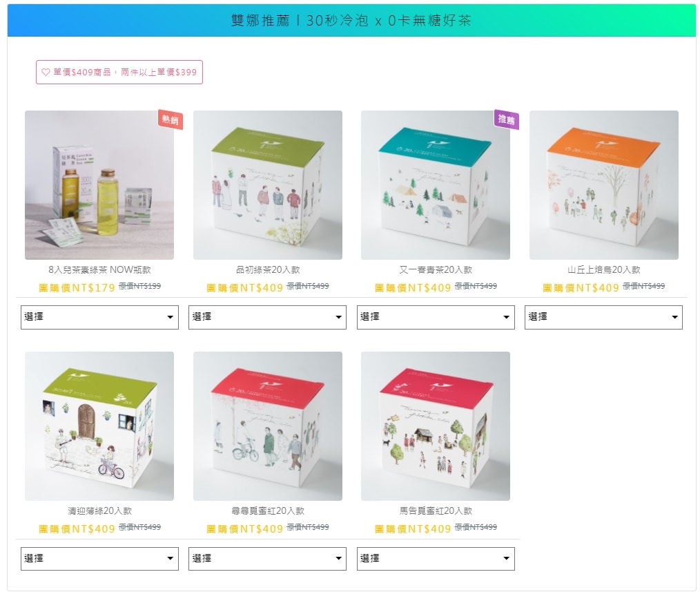This screenshot has width=700, height=601.
Task: Open dropdown for 8入兒茶素綠茶 NOW瓶款
Action: [x=99, y=317]
